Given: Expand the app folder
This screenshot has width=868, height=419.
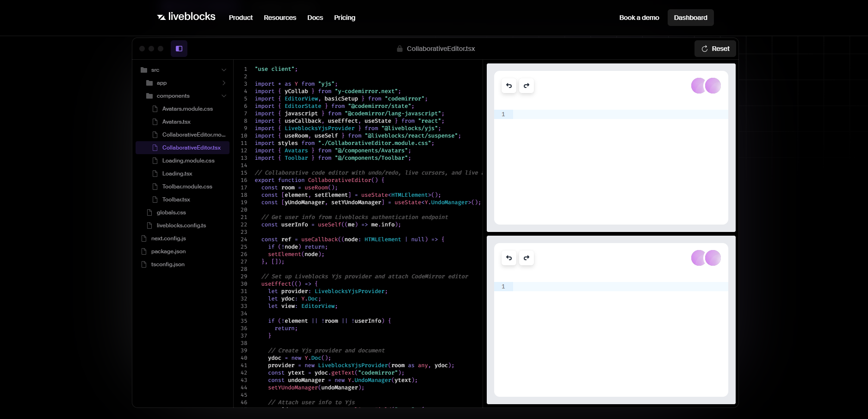Looking at the screenshot, I should 224,83.
